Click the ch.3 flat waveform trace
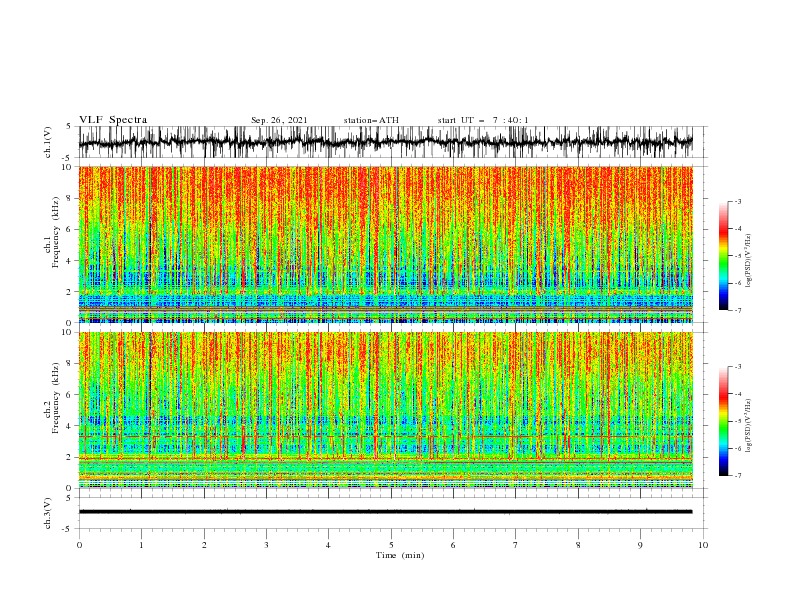This screenshot has height=612, width=792. point(385,512)
